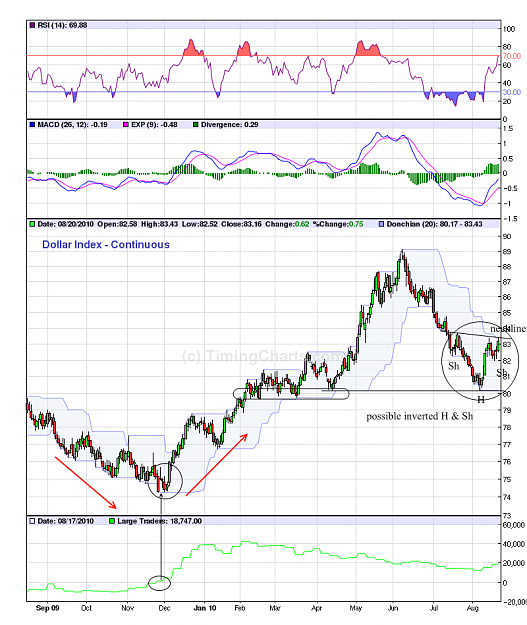Viewport: 527px width, 625px height.
Task: Click the 'Dollar Index - Continuous' chart title
Action: pyautogui.click(x=106, y=244)
